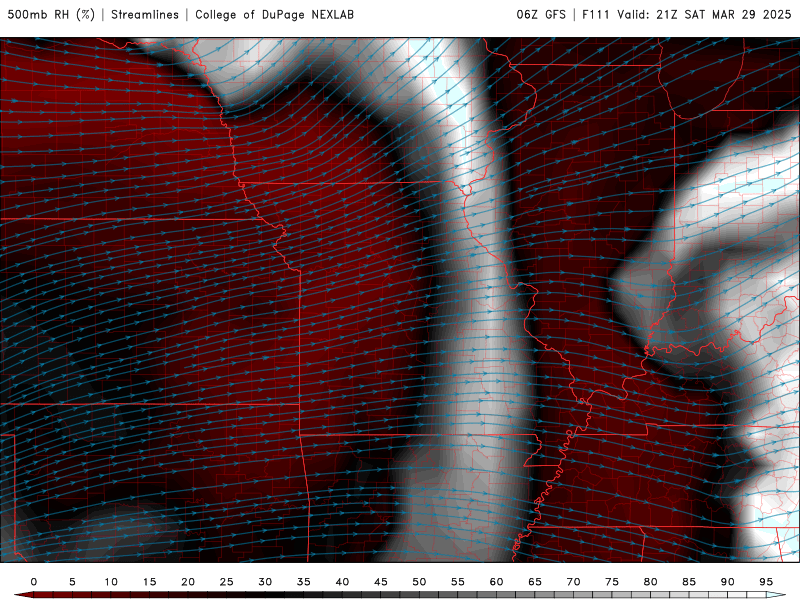The width and height of the screenshot is (800, 600).
Task: Click the '95' value on color scale
Action: (x=766, y=582)
